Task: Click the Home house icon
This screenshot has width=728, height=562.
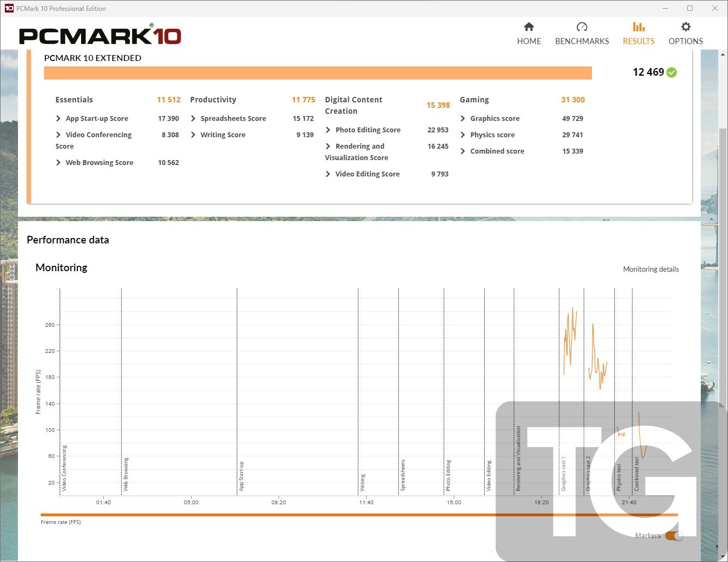Action: coord(528,27)
